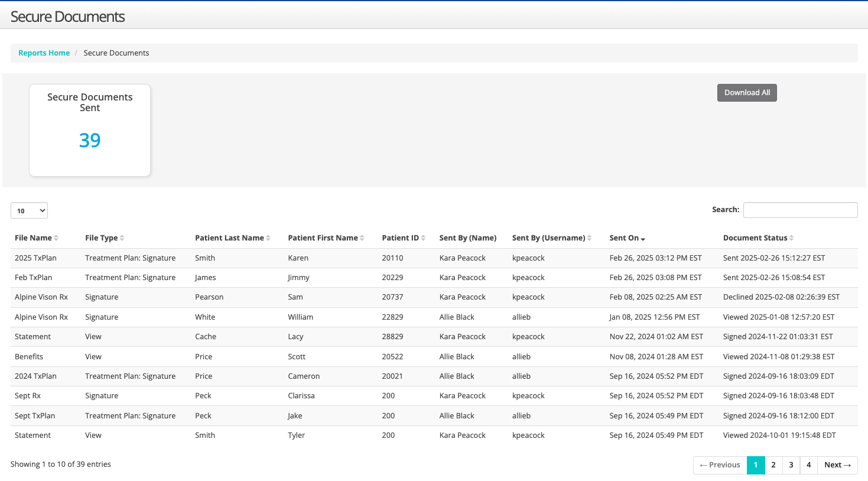This screenshot has width=868, height=481.
Task: Sort by File Type column arrows
Action: tap(122, 238)
